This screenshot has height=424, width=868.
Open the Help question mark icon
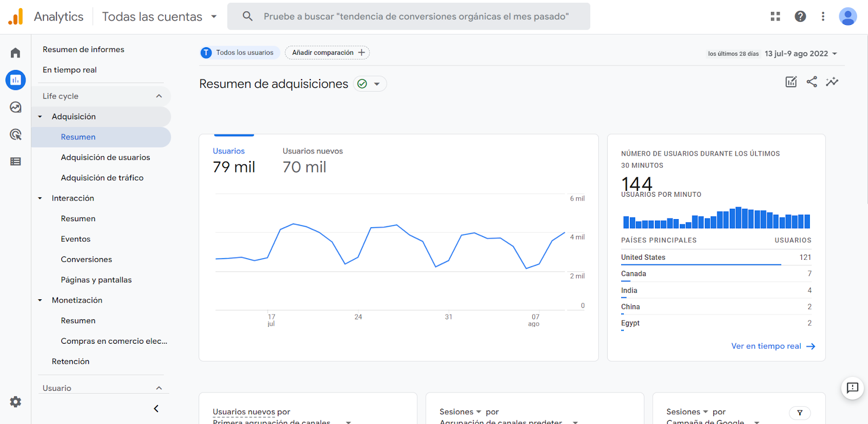(800, 17)
